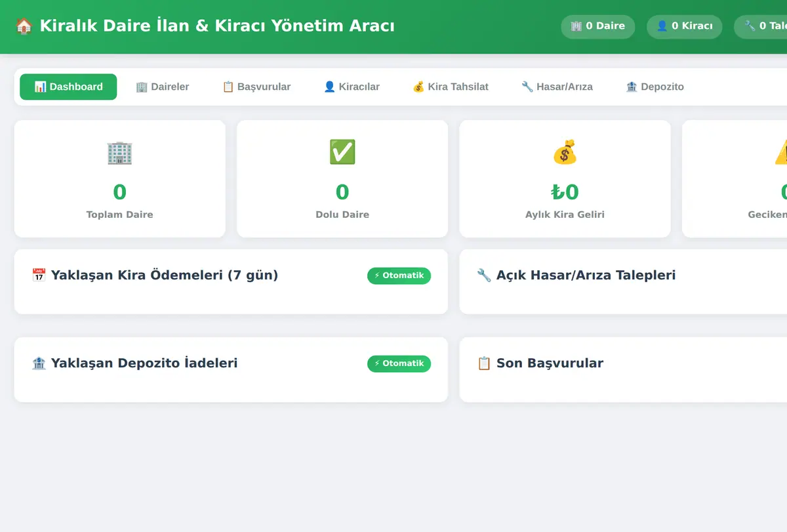The height and width of the screenshot is (532, 787).
Task: Click the Yaklaşan Depozito İadeleri heading
Action: point(134,363)
